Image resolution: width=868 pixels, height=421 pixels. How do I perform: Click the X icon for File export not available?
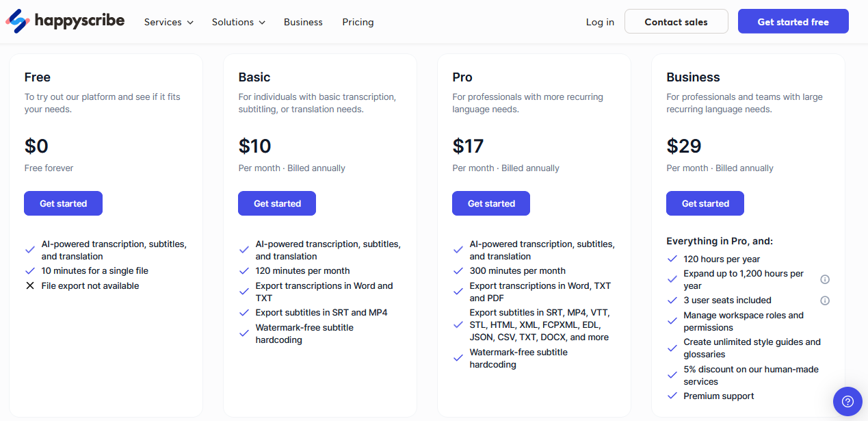pyautogui.click(x=29, y=286)
